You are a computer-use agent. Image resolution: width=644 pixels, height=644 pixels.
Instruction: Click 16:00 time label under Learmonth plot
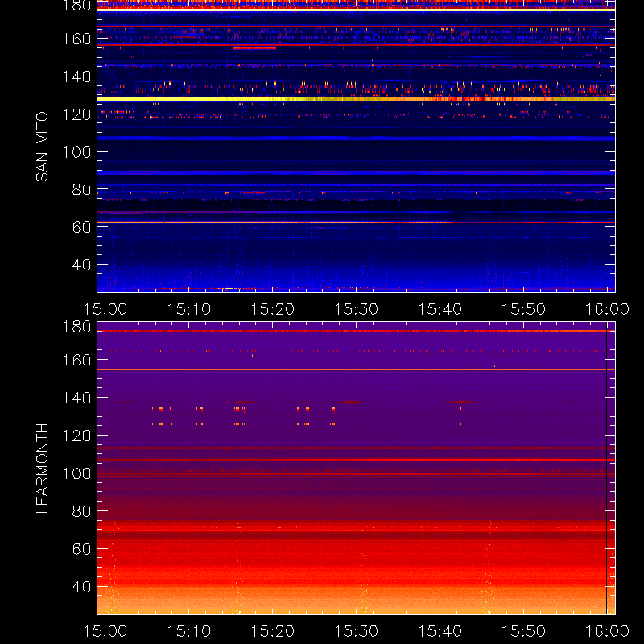point(607,631)
